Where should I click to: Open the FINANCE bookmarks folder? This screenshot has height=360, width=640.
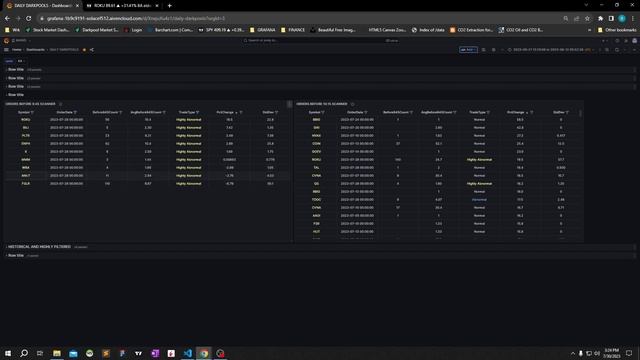click(293, 30)
